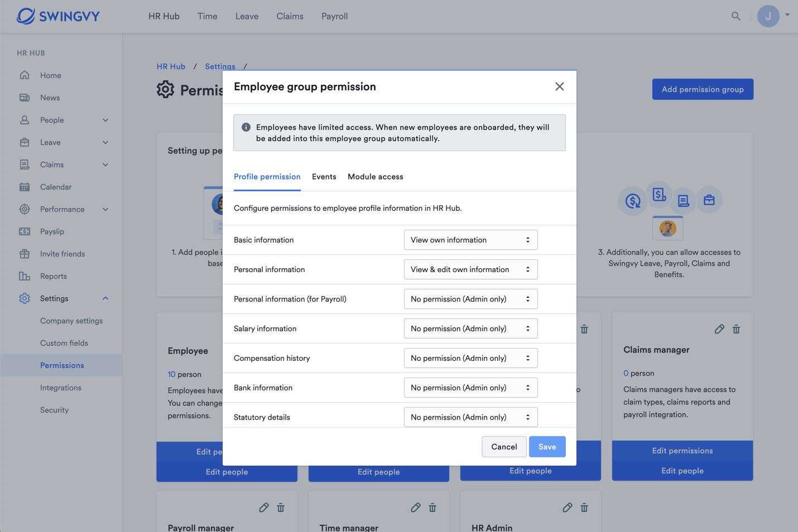Select the Profile permission tab
This screenshot has height=532, width=798.
coord(267,177)
